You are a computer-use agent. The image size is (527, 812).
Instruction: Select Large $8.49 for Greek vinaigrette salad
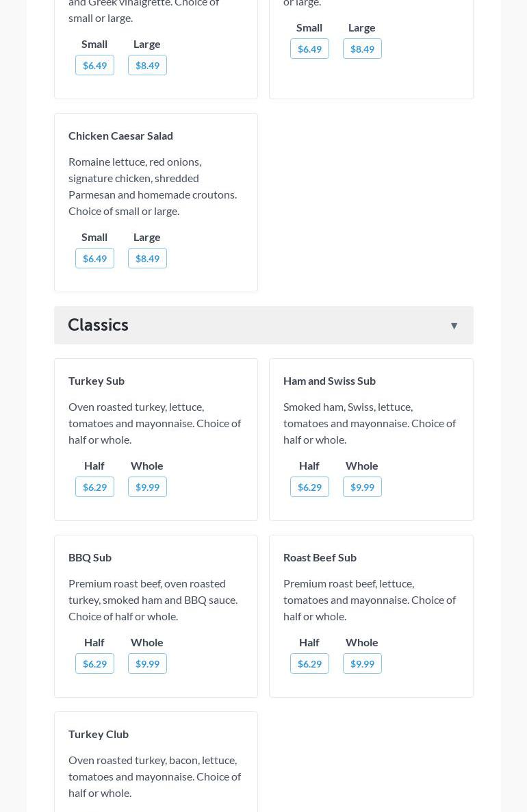147,65
